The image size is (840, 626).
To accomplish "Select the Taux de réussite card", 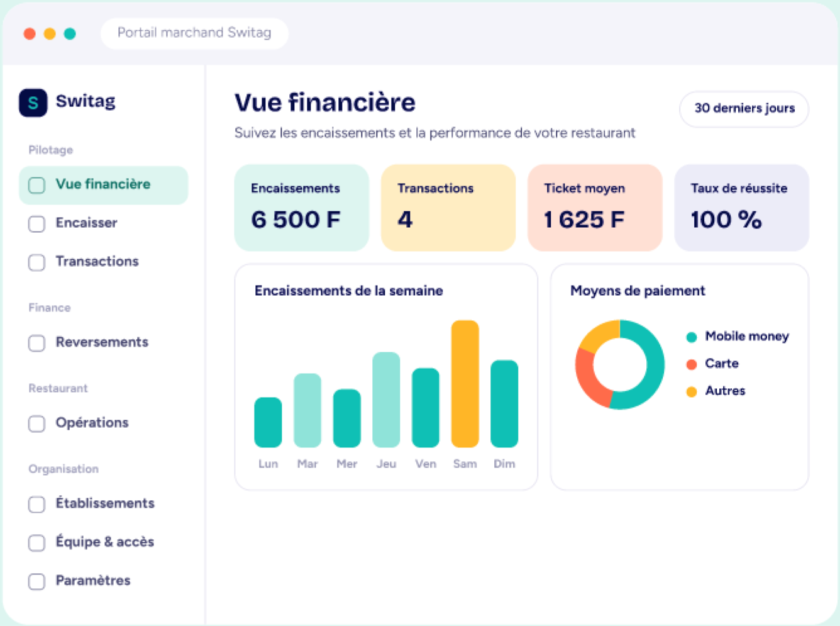I will (x=742, y=208).
